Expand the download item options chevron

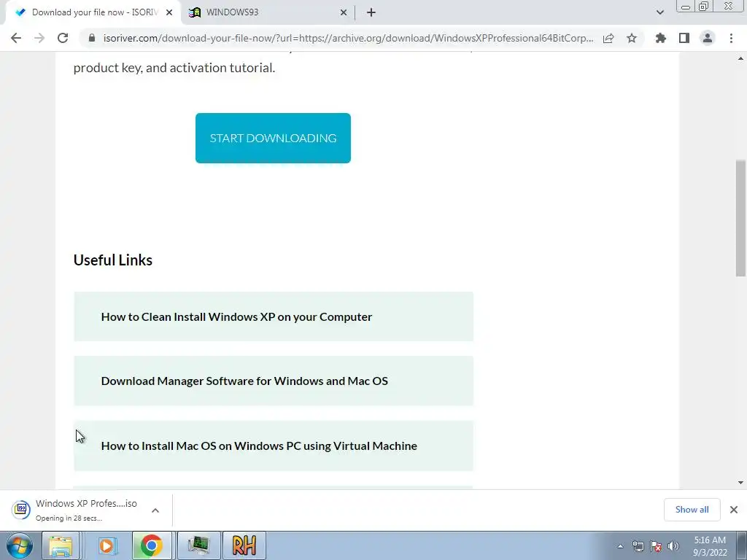[155, 510]
